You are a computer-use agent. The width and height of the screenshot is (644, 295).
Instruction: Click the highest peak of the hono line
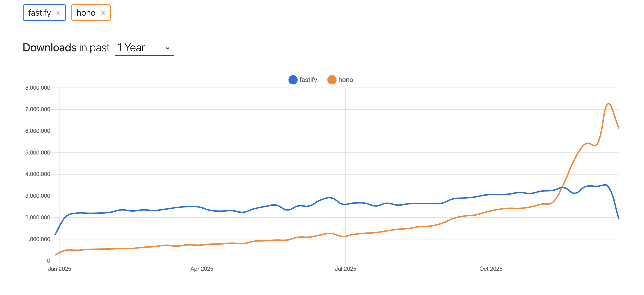tap(609, 104)
